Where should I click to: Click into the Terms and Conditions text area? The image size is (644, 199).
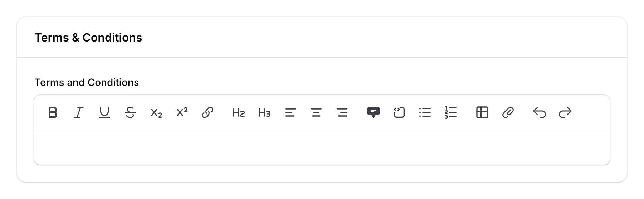coord(322,147)
